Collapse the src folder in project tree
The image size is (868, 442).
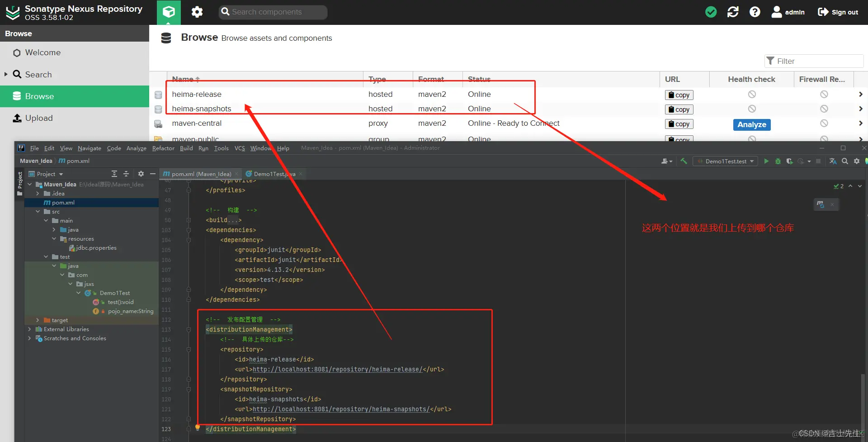pos(38,212)
